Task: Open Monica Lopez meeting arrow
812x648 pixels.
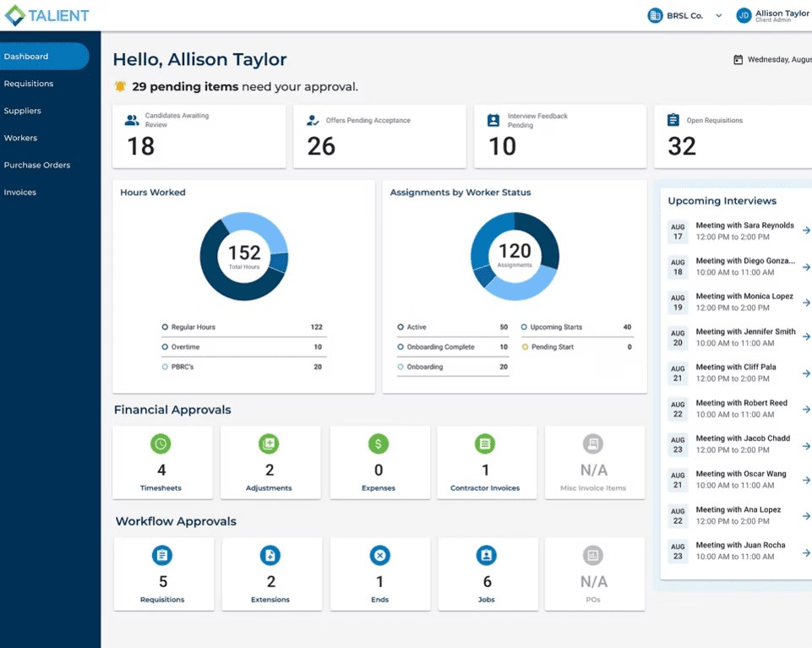Action: point(806,302)
